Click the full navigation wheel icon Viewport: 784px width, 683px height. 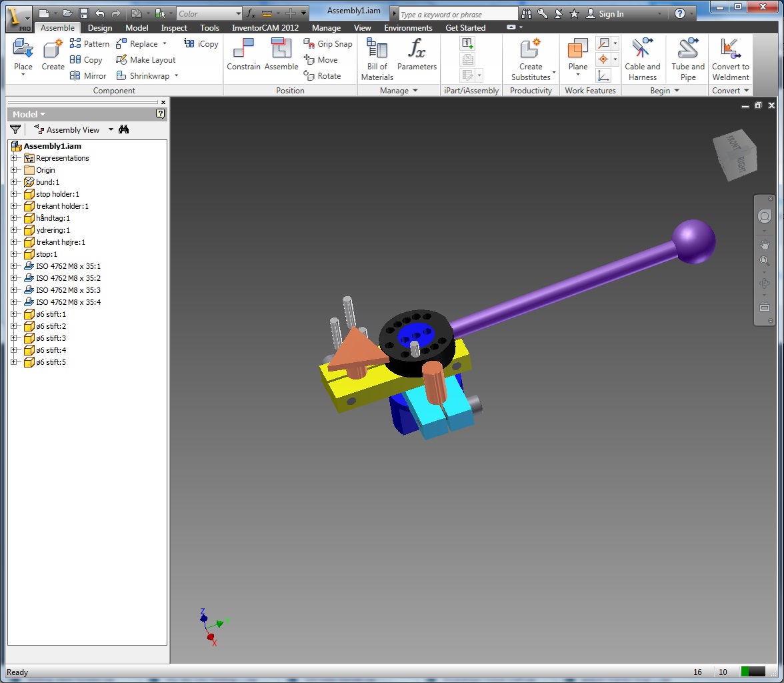[x=765, y=216]
